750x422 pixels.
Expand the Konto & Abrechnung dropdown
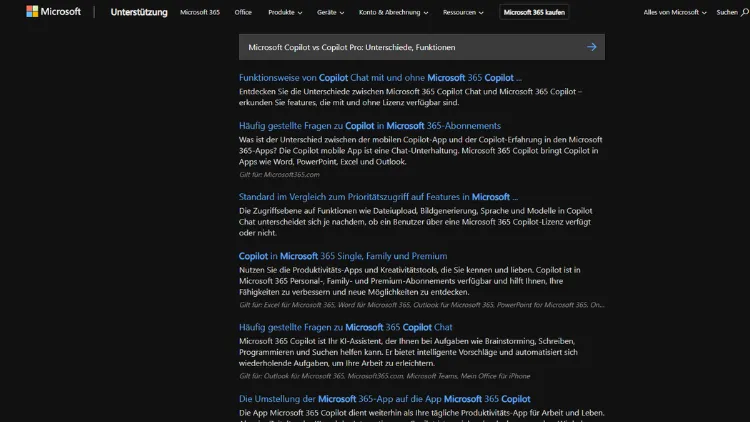(394, 12)
